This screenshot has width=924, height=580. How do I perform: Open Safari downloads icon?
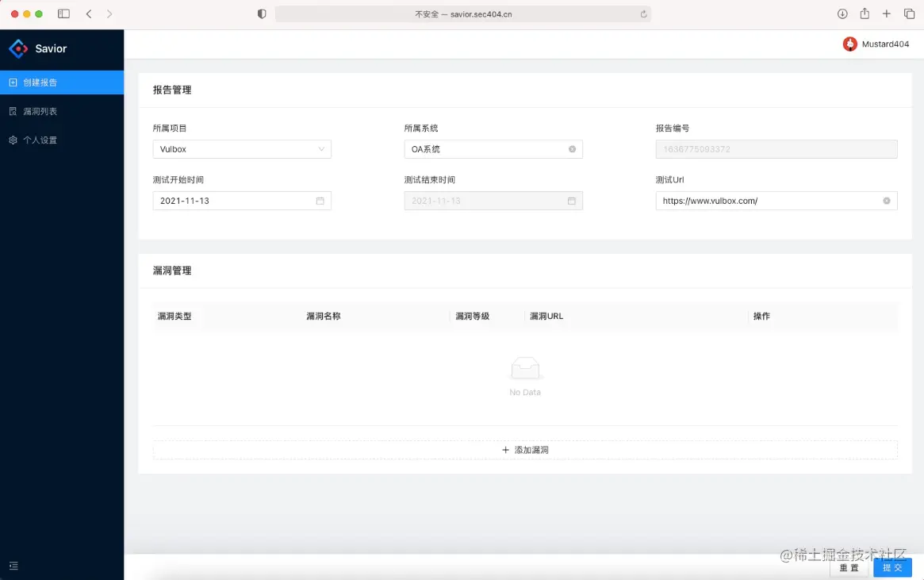pyautogui.click(x=842, y=13)
